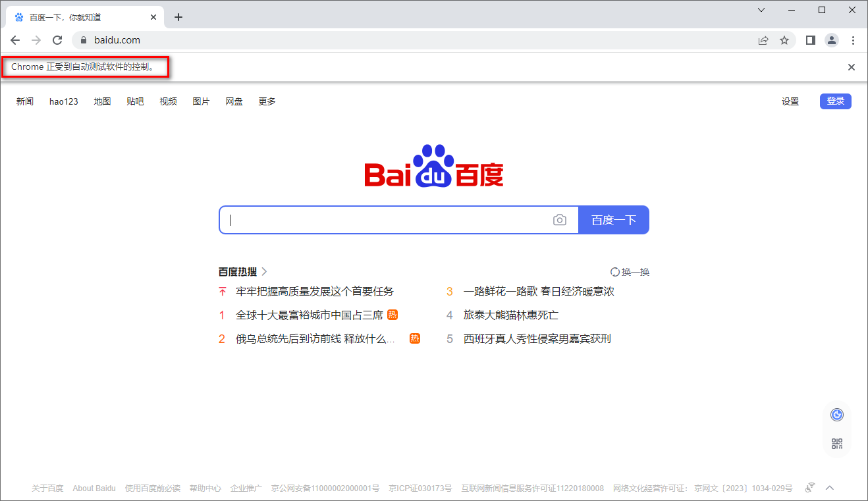Open the Baidu AI assistant floating icon

[x=837, y=415]
